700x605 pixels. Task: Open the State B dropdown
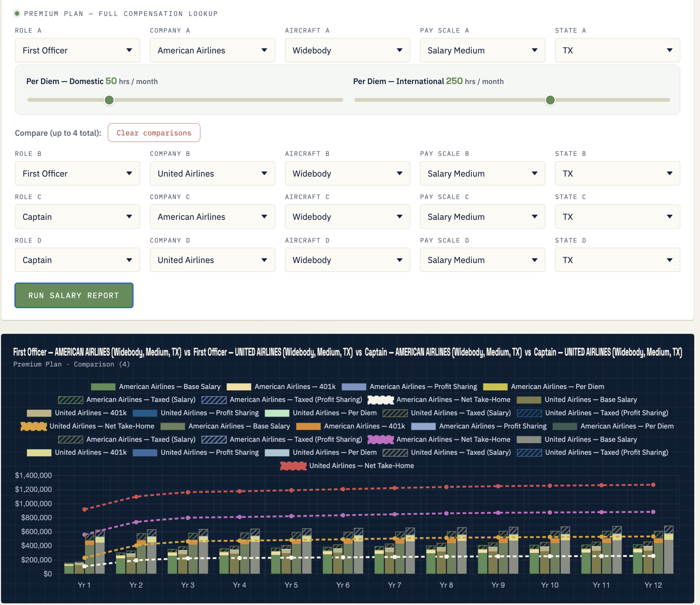(618, 174)
